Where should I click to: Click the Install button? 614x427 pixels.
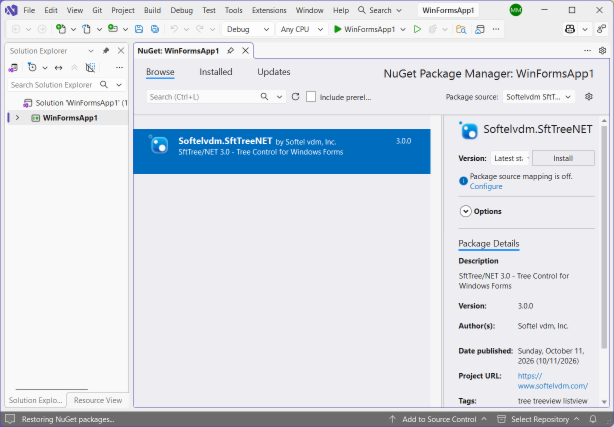tap(563, 158)
